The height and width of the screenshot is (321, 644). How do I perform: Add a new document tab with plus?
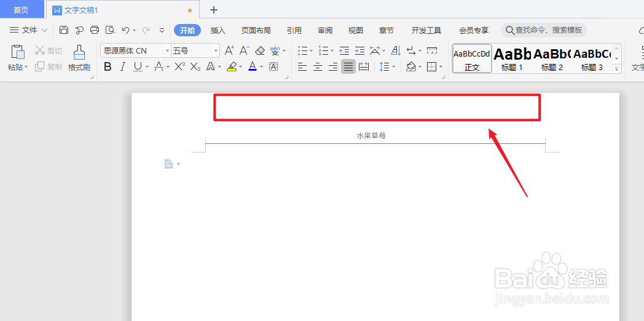(214, 10)
